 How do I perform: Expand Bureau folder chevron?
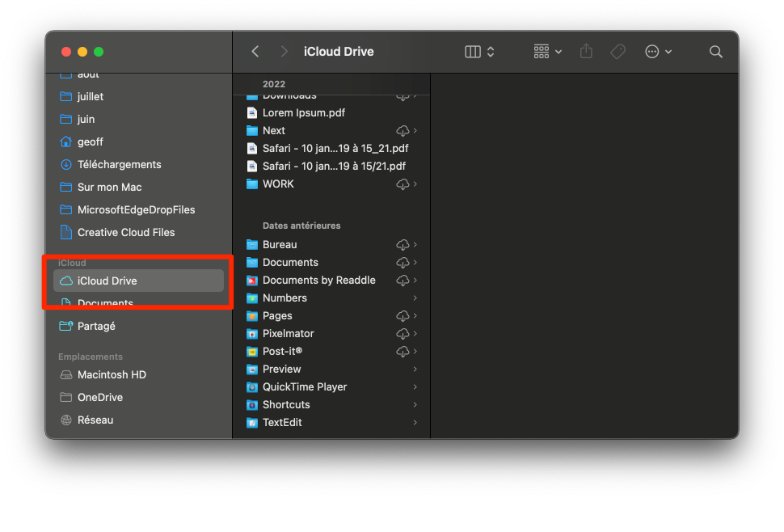(415, 244)
